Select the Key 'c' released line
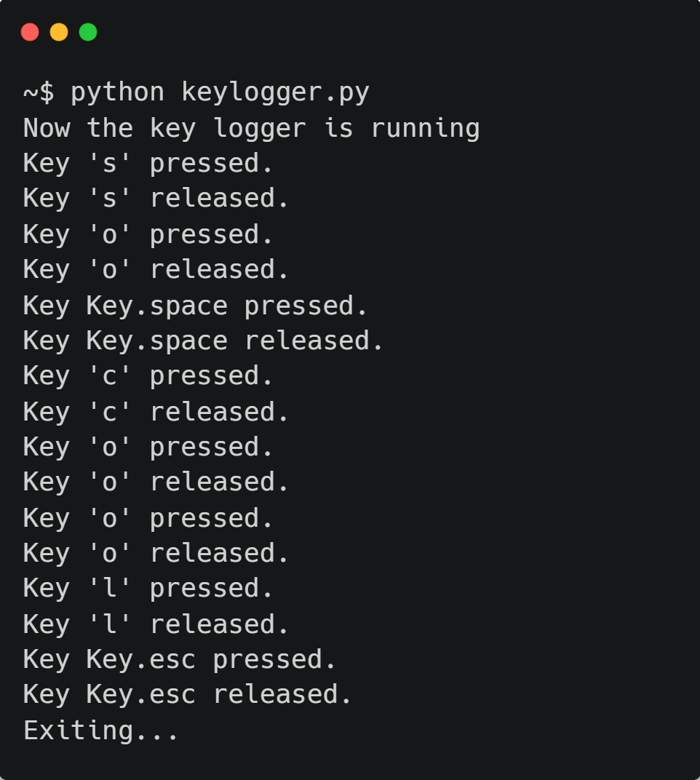 pyautogui.click(x=156, y=413)
